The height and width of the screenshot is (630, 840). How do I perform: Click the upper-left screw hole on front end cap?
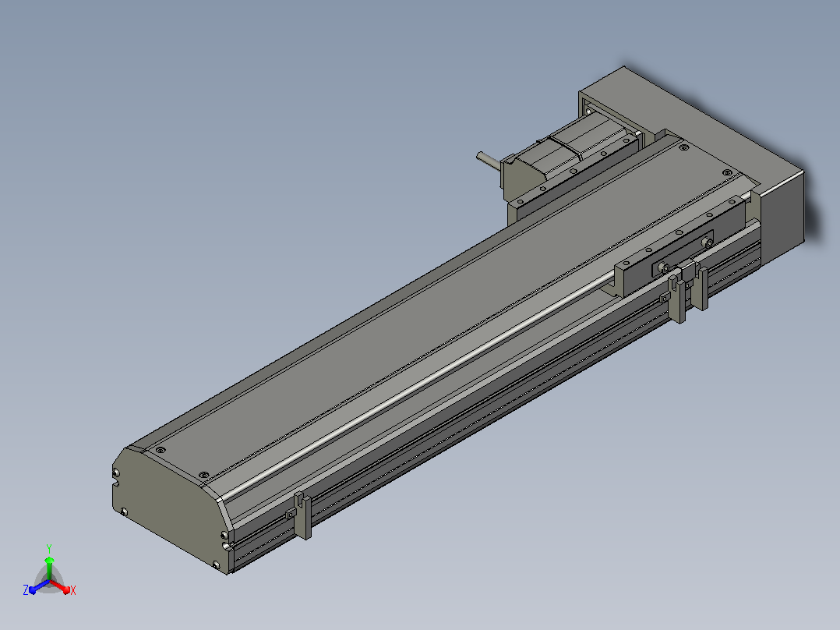coord(116,472)
